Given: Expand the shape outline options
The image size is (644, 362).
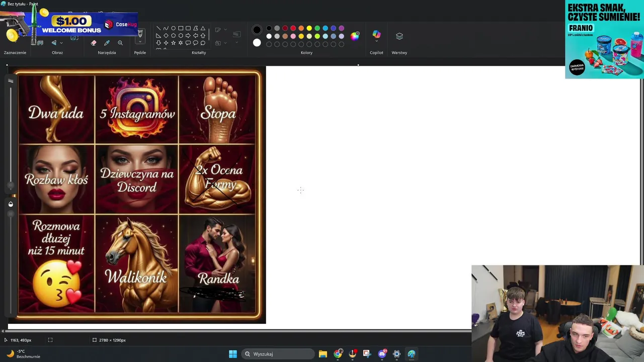Looking at the screenshot, I should 225,29.
